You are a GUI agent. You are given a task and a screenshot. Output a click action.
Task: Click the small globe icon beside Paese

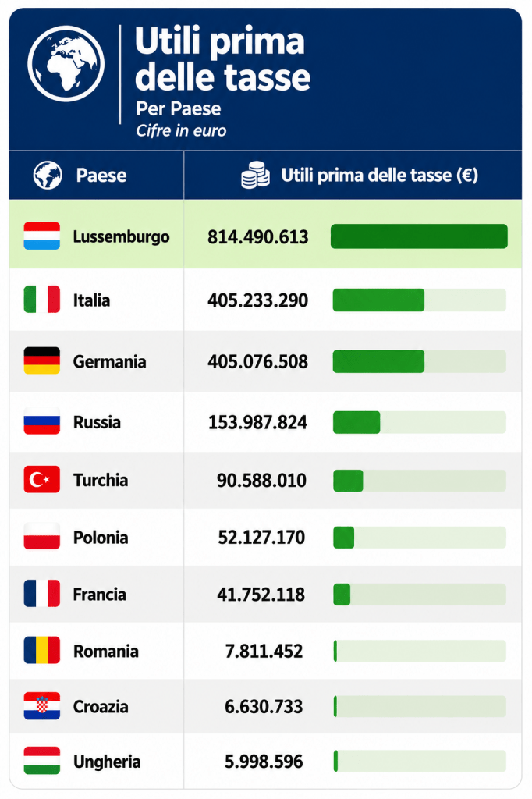(x=48, y=176)
